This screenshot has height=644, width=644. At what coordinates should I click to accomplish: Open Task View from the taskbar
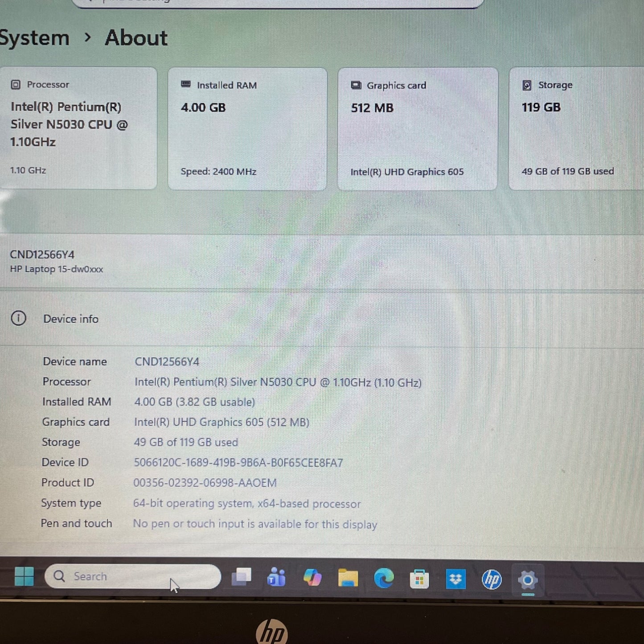pos(242,577)
